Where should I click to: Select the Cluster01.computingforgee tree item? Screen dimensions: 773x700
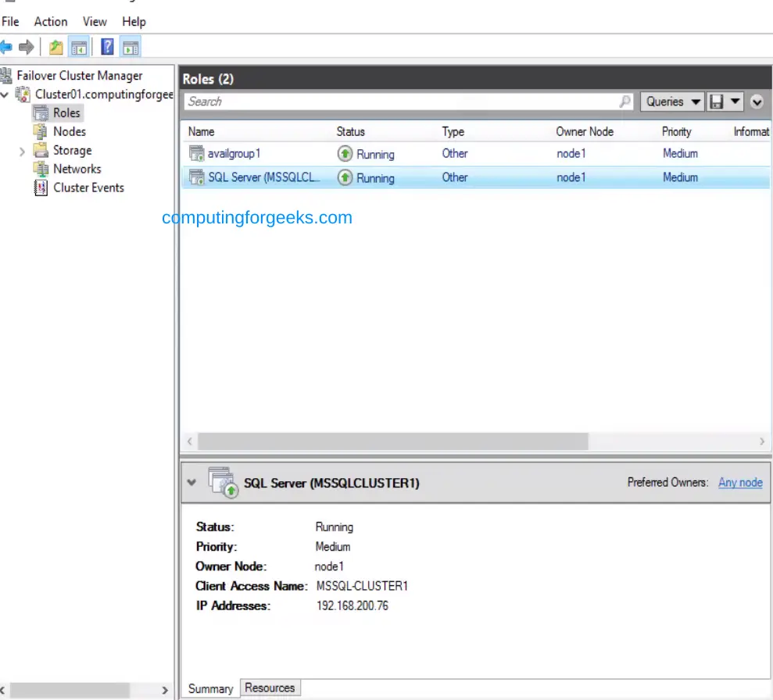[x=104, y=94]
